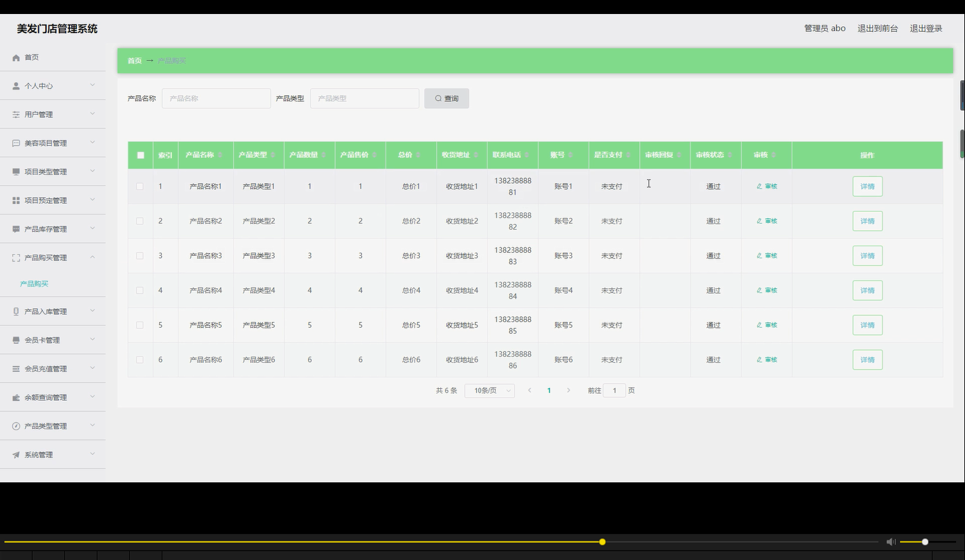Click 详情 button for 产品名称6 row

tap(868, 360)
